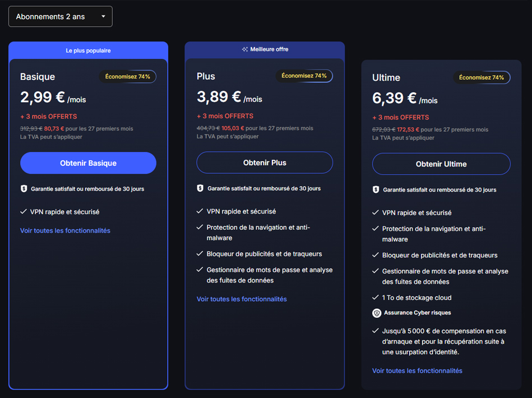
Task: Select the Meilleure offre banner
Action: click(265, 49)
